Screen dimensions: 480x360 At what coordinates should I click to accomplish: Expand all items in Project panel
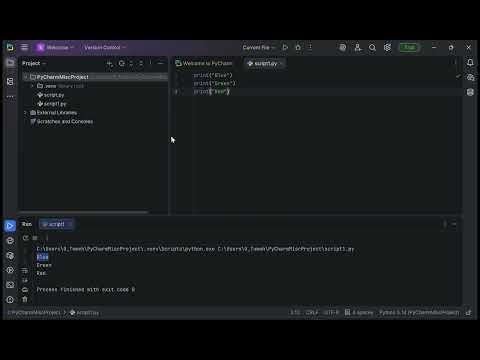(131, 63)
